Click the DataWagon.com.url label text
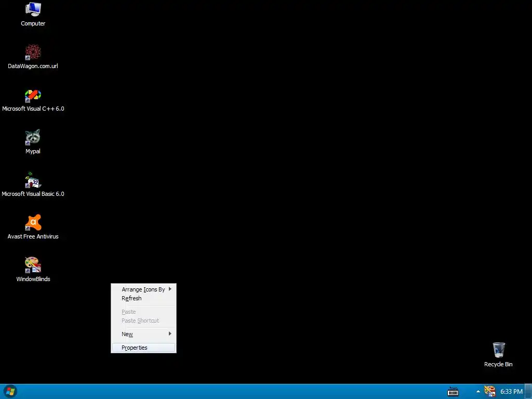Screen dimensions: 532x399 (33, 66)
